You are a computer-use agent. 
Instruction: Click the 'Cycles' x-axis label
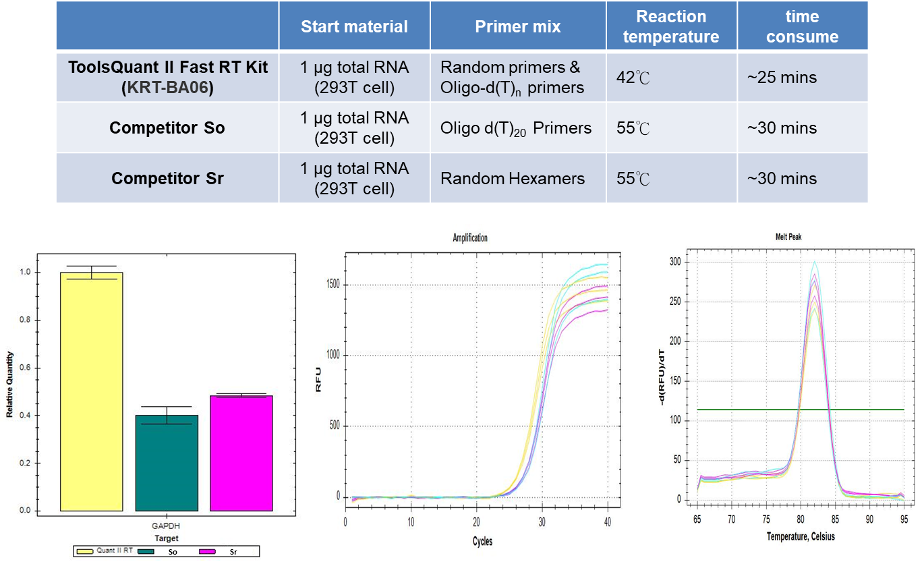(483, 542)
